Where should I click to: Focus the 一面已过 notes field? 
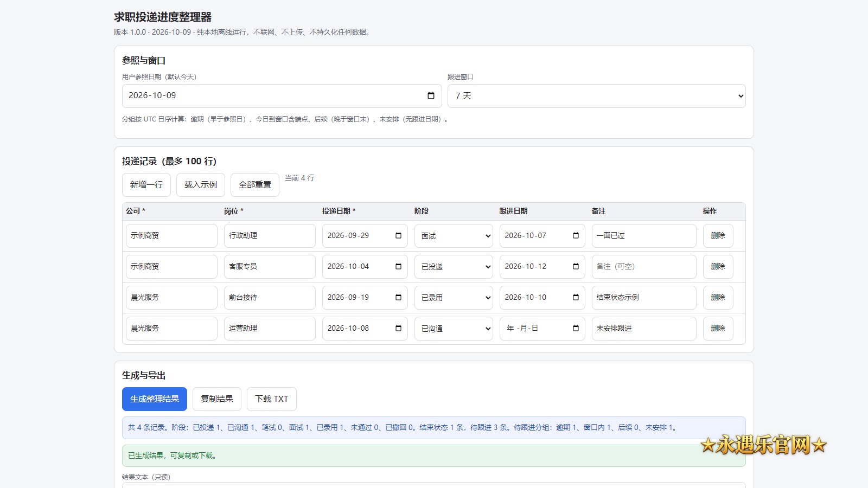(x=644, y=236)
